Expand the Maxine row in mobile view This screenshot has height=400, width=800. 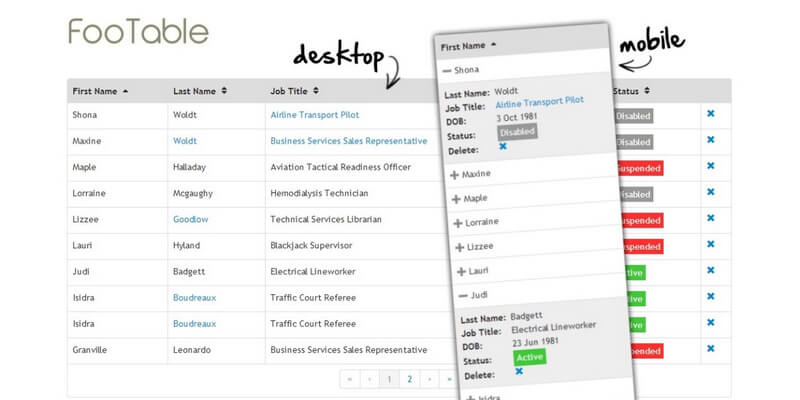[454, 174]
